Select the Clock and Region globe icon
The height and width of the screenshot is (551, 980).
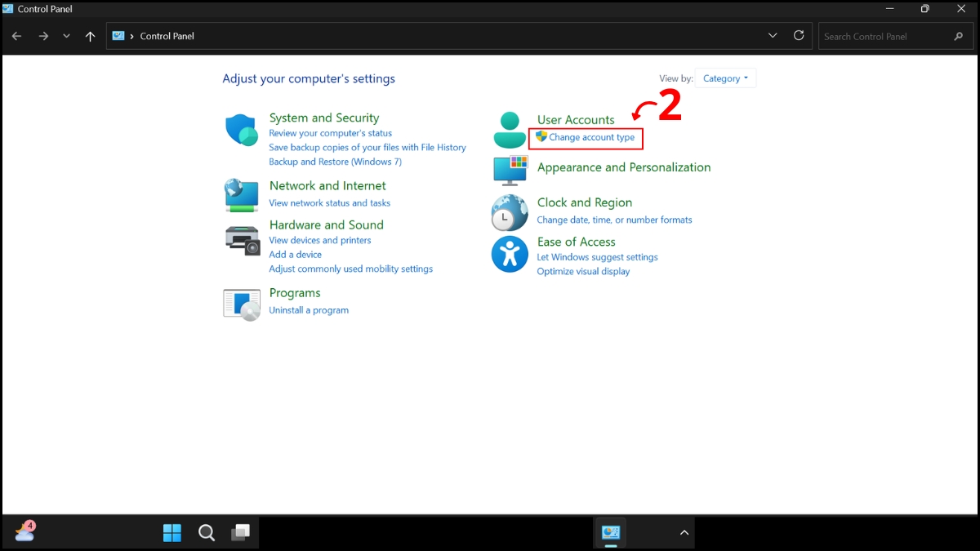pos(509,212)
